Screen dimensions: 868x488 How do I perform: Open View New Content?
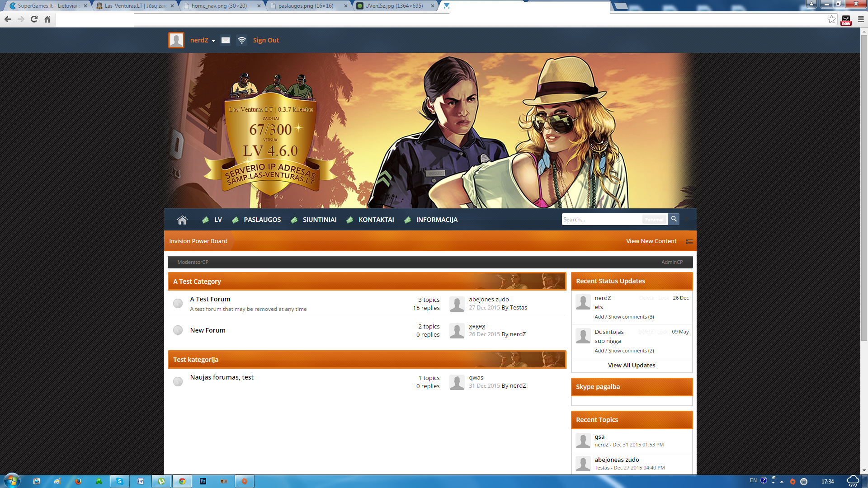coord(651,241)
